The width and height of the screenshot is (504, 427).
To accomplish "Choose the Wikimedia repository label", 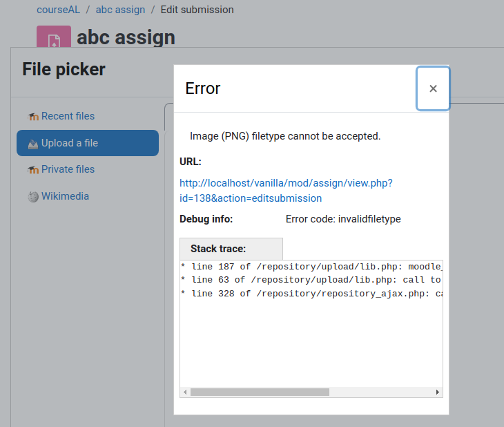I will (x=65, y=196).
